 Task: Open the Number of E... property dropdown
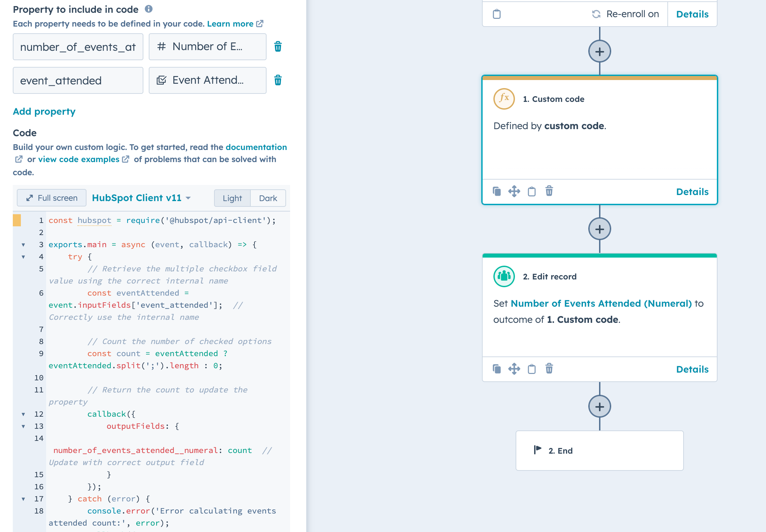pyautogui.click(x=207, y=46)
